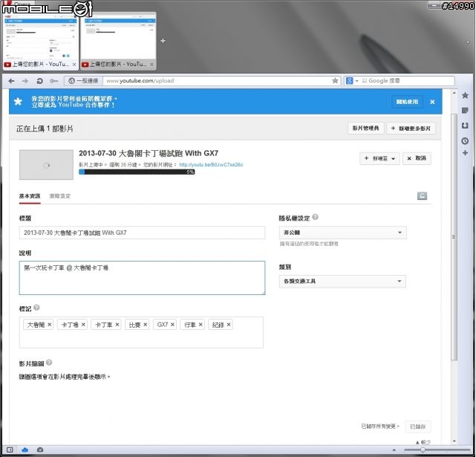The height and width of the screenshot is (457, 476).
Task: Click the collapse icon beside tabs row
Action: (422, 196)
